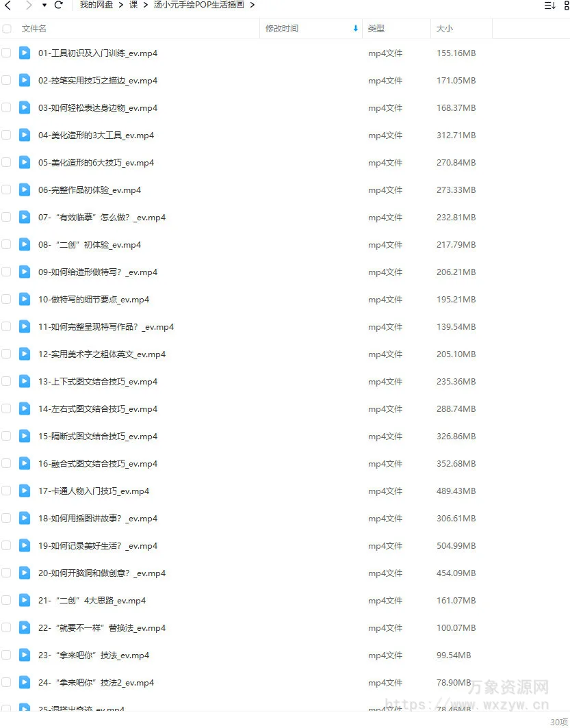Click the chevron after 我的网盘 breadcrumb
Image resolution: width=570 pixels, height=728 pixels.
click(x=120, y=5)
